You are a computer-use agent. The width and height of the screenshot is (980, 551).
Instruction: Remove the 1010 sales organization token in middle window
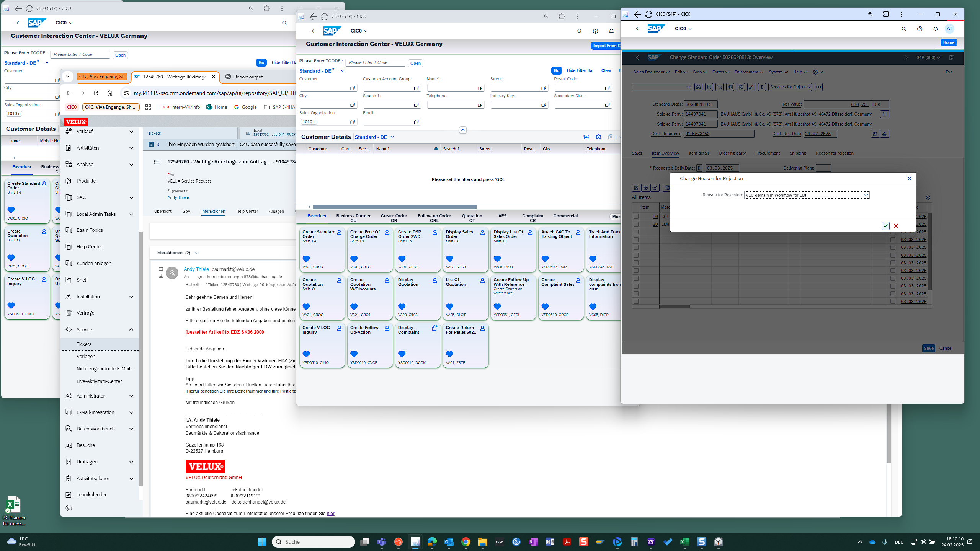pyautogui.click(x=314, y=122)
